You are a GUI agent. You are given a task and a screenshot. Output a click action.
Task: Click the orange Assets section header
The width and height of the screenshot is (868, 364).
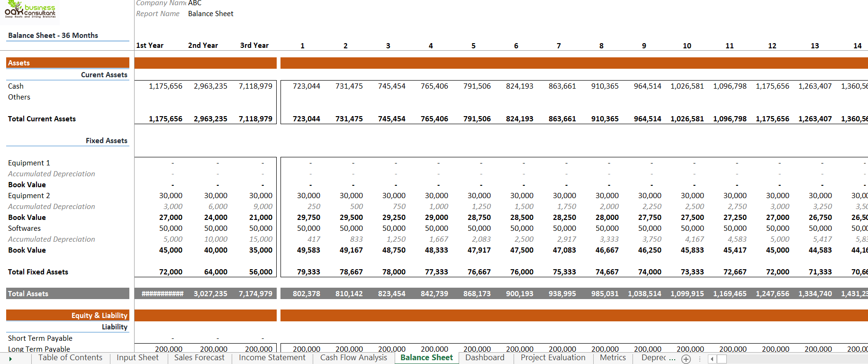tap(68, 63)
